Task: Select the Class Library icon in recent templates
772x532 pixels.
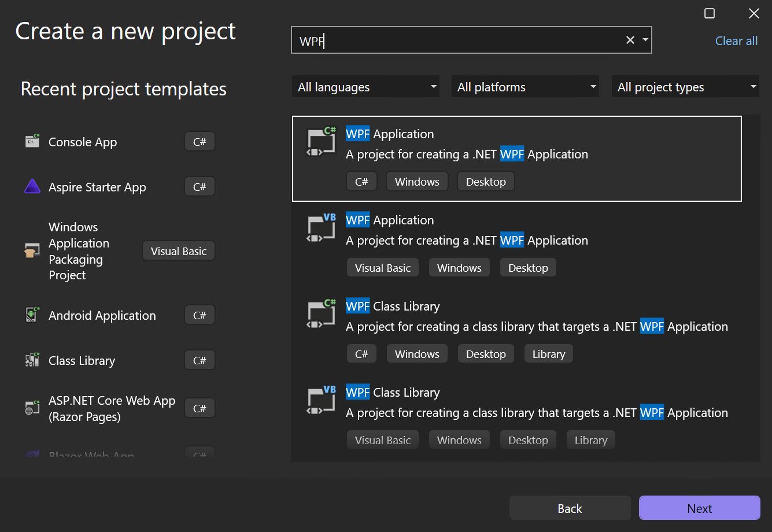Action: (x=32, y=360)
